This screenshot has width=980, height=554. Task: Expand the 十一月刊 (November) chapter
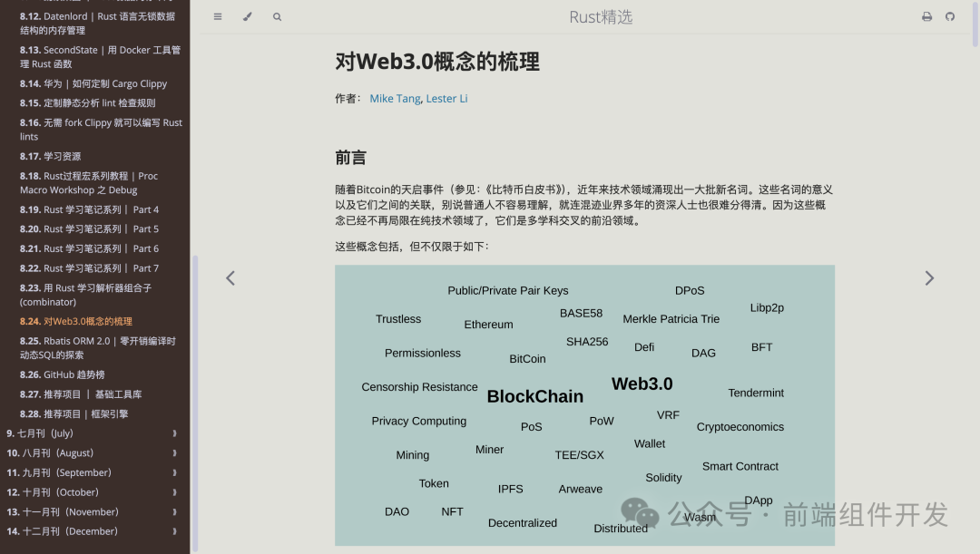(x=174, y=511)
